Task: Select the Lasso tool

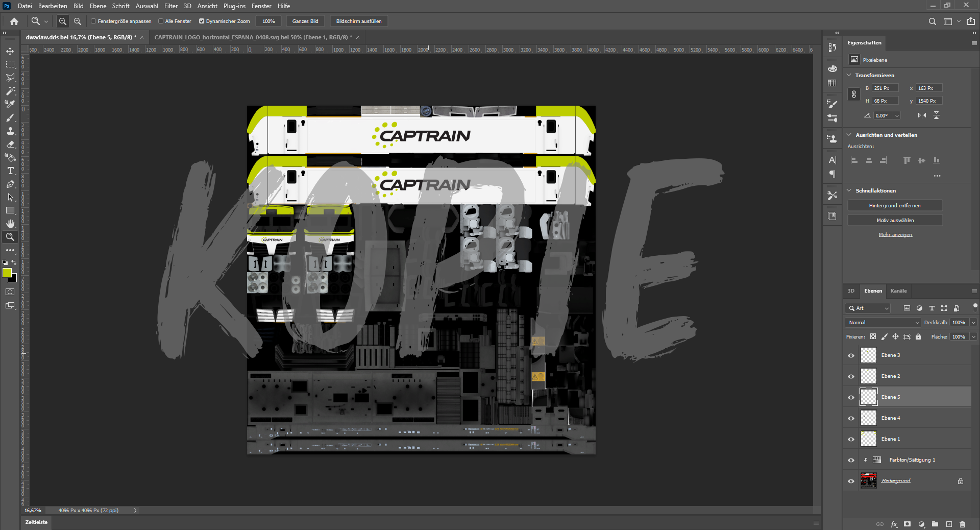Action: coord(10,78)
